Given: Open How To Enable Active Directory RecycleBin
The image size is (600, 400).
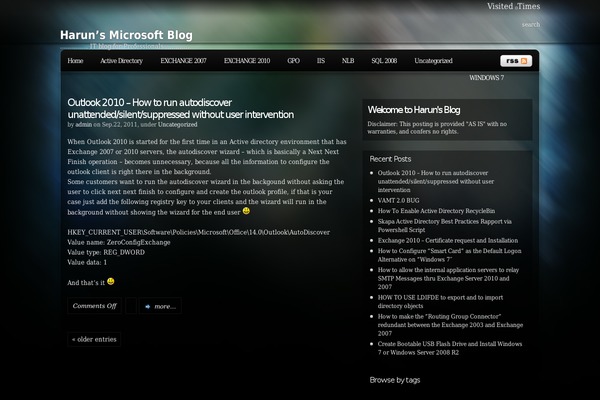Looking at the screenshot, I should tap(436, 211).
